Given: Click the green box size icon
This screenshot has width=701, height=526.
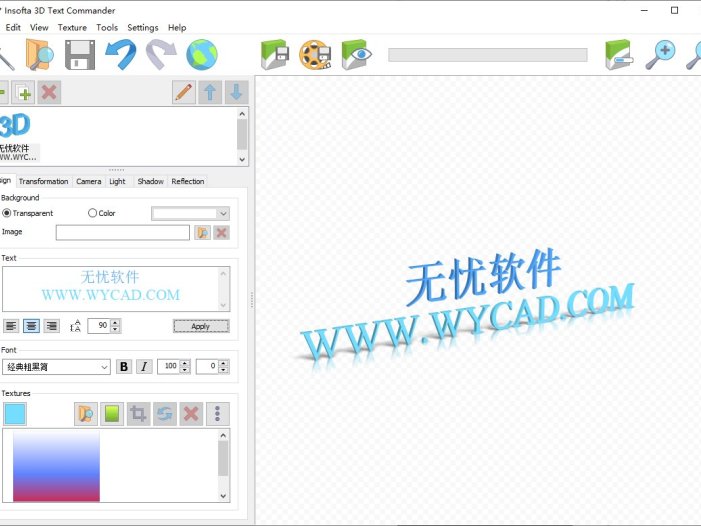Looking at the screenshot, I should pyautogui.click(x=619, y=55).
